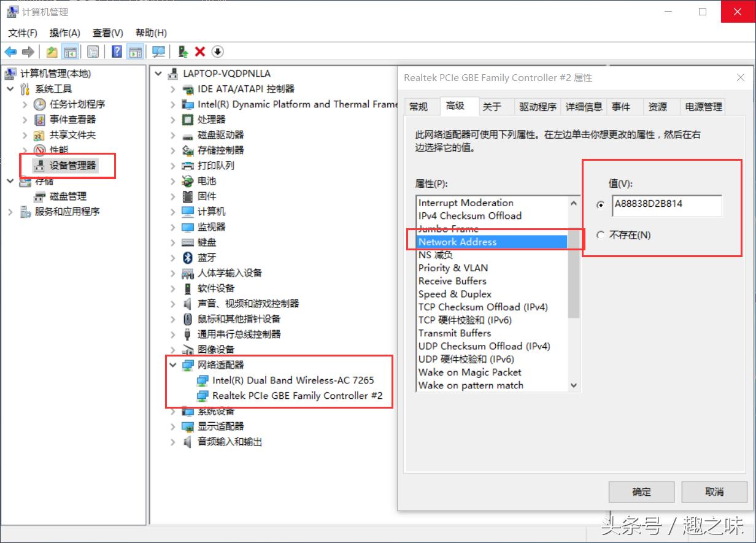Expand the 服务和应用程序 node
The height and width of the screenshot is (543, 756).
[10, 212]
